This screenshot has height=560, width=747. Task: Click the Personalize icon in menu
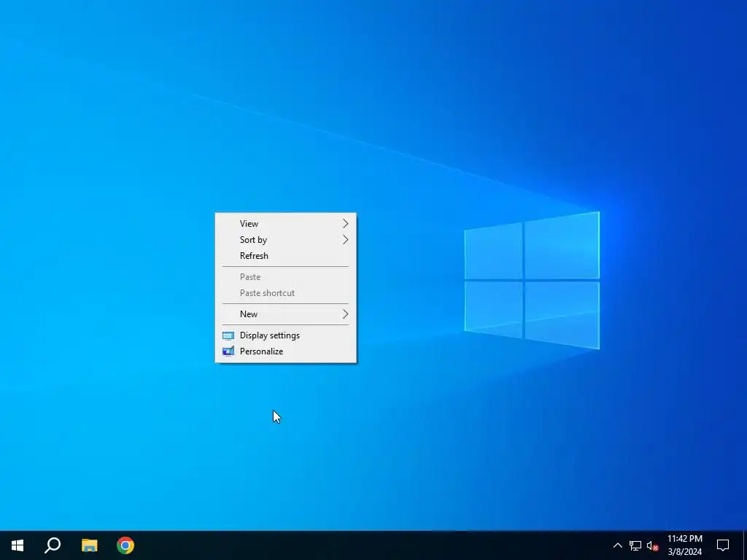pos(228,351)
